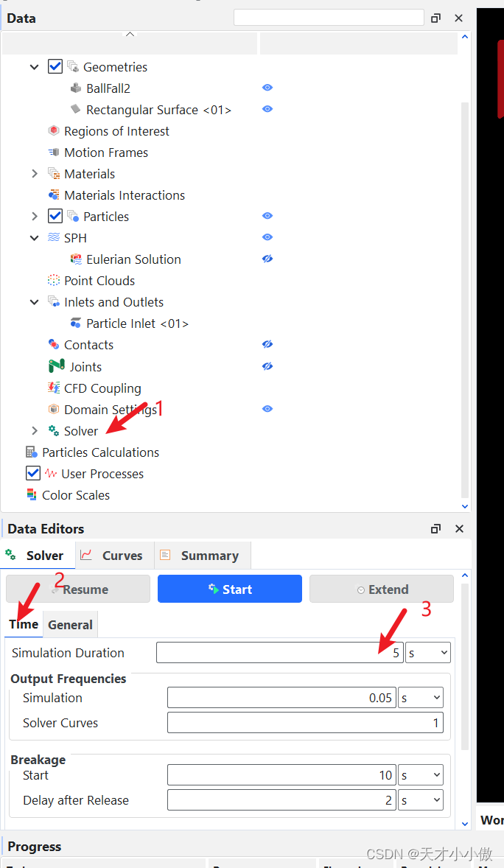
Task: Open Output Frequencies Simulation unit dropdown
Action: click(x=421, y=698)
